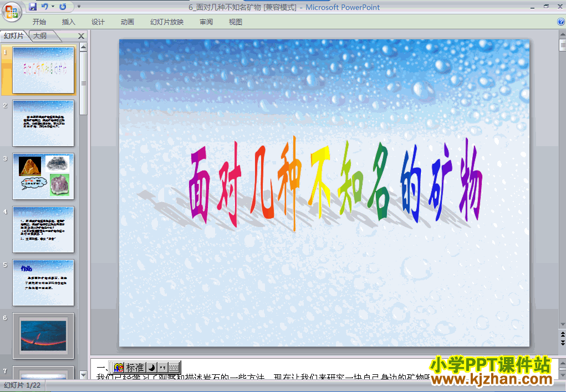Toggle IME half/full width moon icon

coord(152,368)
